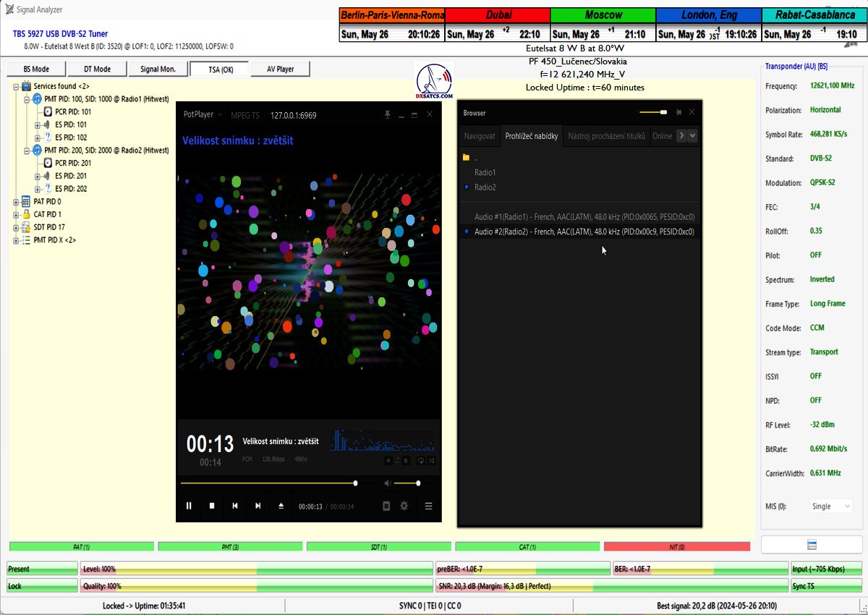Select Radio1 in the Browser list

485,172
